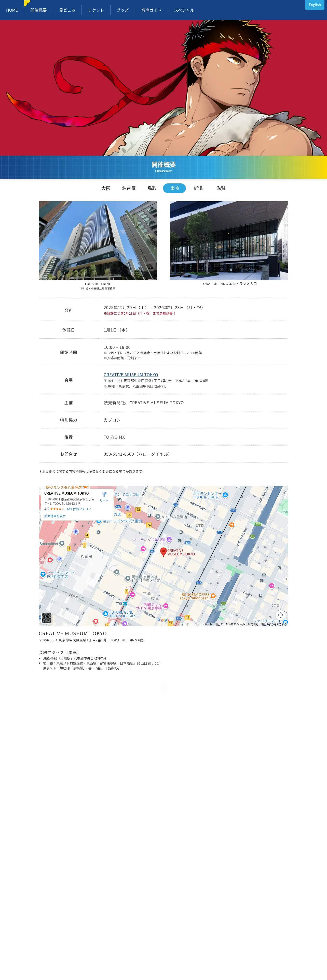Viewport: 327px width, 980px height.
Task: Click the 京橋 subway station icon
Action: click(125, 603)
